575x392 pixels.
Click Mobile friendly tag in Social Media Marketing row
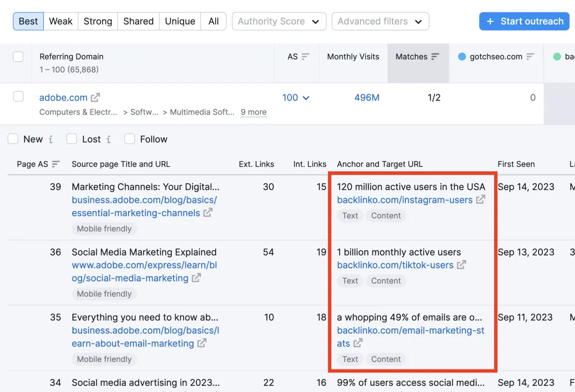(104, 294)
